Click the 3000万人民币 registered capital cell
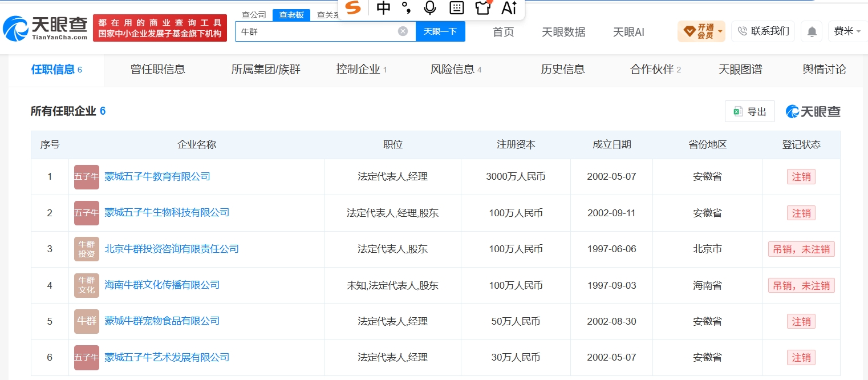This screenshot has height=380, width=868. 516,177
